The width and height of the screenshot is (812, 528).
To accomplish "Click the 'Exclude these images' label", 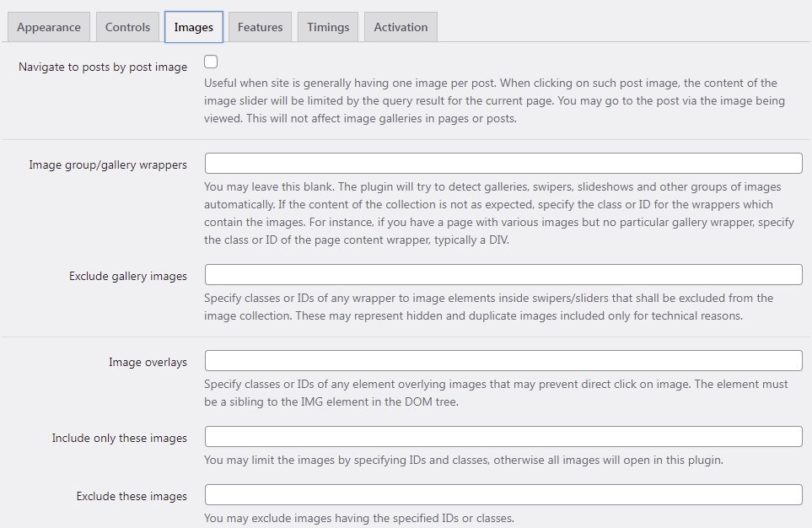I will coord(132,497).
